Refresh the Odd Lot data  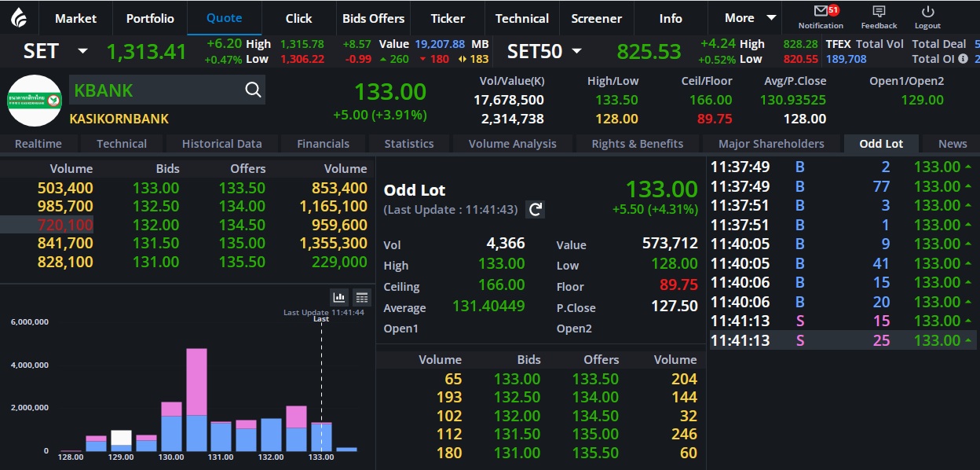coord(536,210)
